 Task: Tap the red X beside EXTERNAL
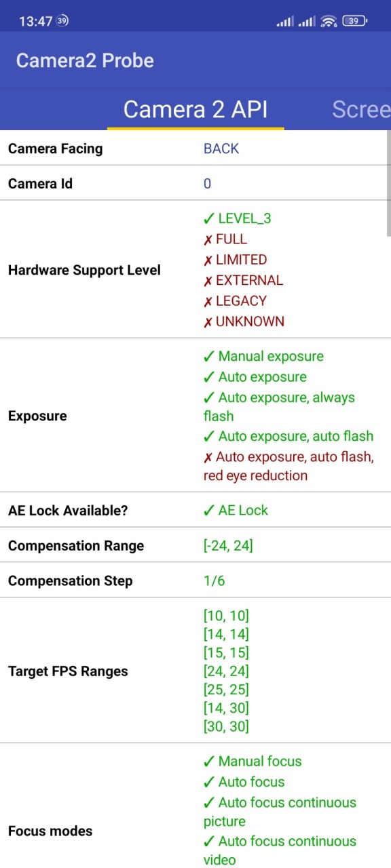click(x=208, y=281)
